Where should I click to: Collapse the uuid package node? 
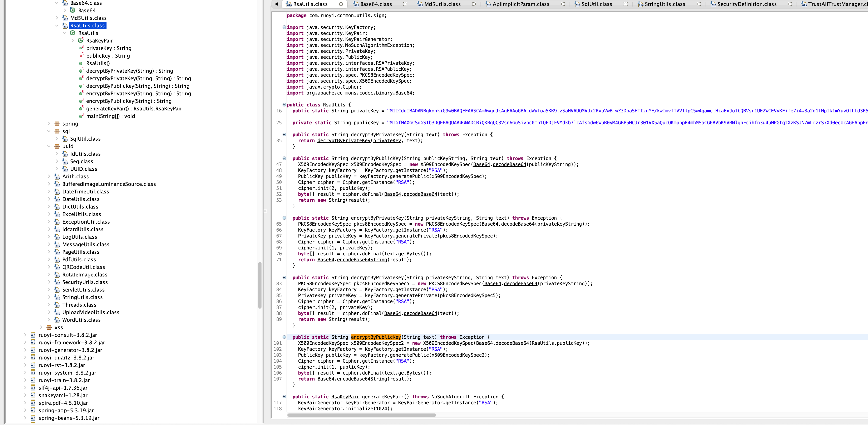tap(49, 146)
